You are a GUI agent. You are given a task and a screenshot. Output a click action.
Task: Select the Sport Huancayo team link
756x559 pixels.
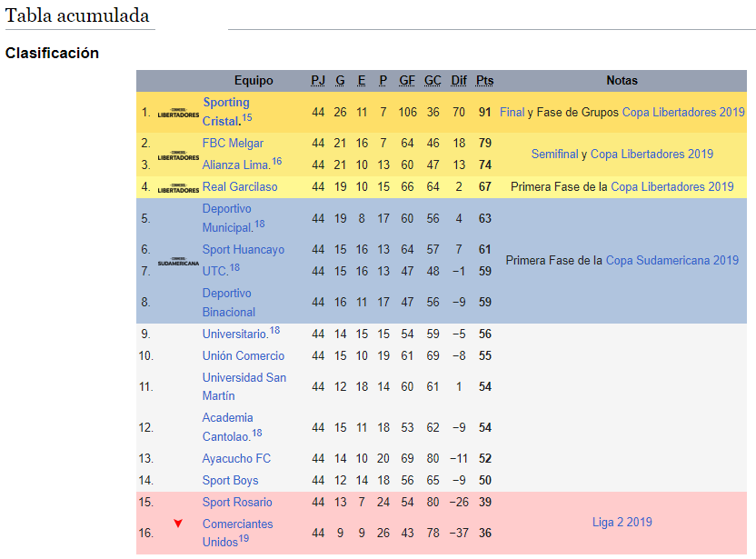point(243,249)
